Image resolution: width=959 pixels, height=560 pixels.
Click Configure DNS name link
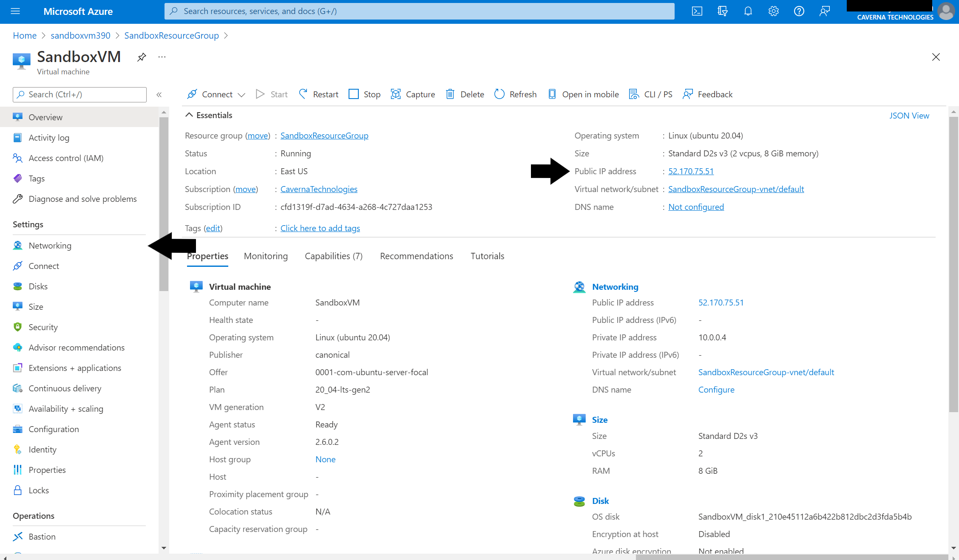tap(716, 390)
